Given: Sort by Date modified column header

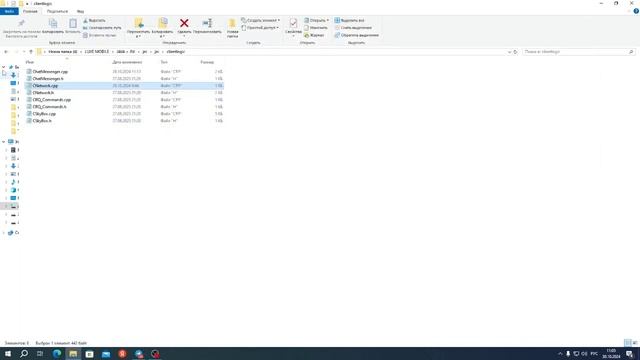Looking at the screenshot, I should (x=127, y=62).
